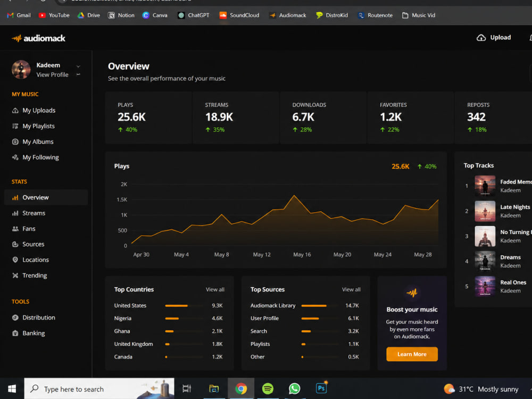Open Real Ones track thumbnail

pos(485,286)
